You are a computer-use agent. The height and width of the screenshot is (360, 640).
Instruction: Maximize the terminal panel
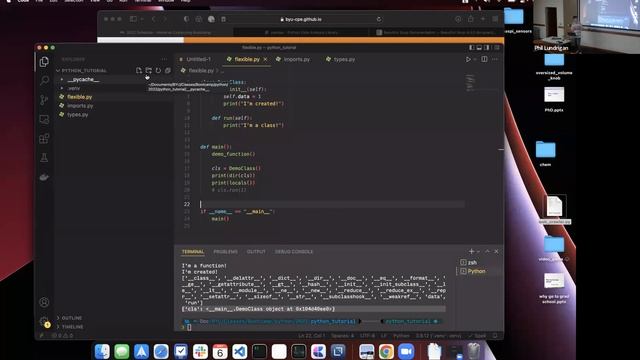[x=487, y=251]
